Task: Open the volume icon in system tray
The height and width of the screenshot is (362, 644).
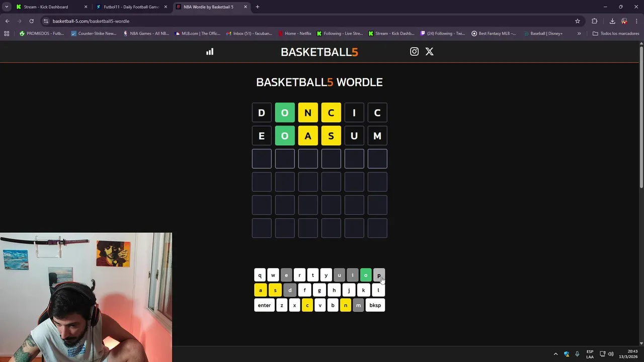Action: 612,354
